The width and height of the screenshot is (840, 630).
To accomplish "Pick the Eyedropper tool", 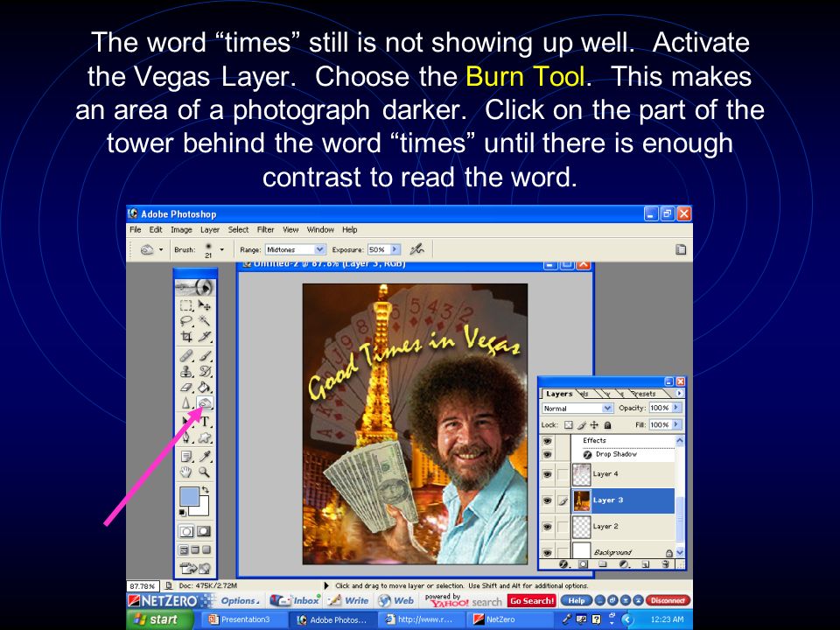I will (205, 456).
